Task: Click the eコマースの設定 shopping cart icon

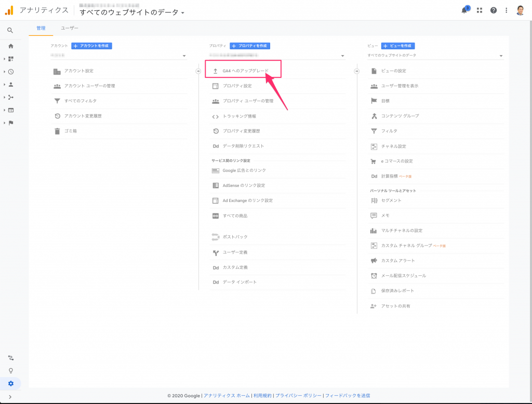Action: tap(374, 161)
